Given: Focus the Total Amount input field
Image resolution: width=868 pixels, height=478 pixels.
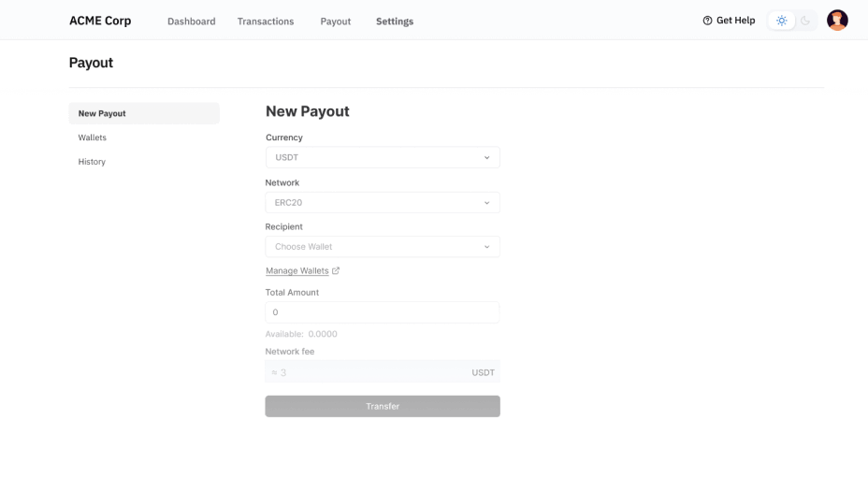Looking at the screenshot, I should [x=383, y=312].
